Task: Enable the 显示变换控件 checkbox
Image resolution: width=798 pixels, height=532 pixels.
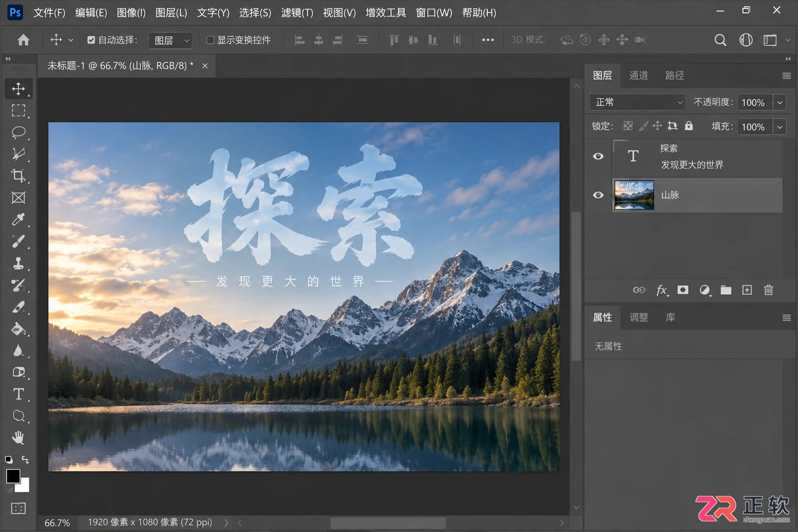Action: point(210,40)
